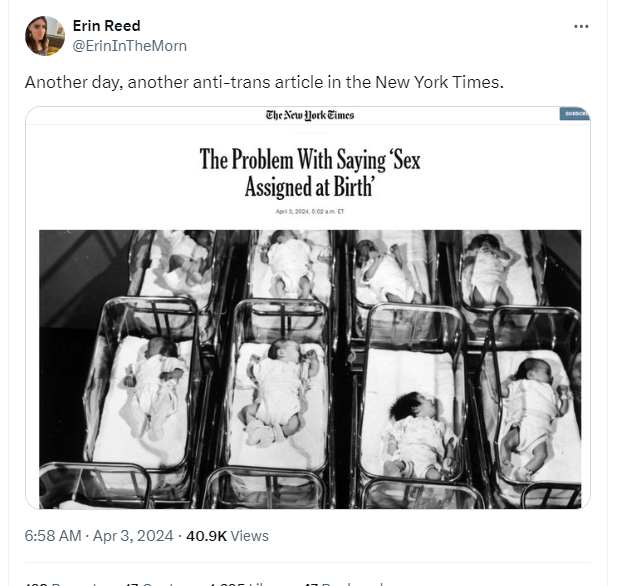Click the baby in the bottom-left crib
Image resolution: width=633 pixels, height=586 pixels.
[150, 385]
